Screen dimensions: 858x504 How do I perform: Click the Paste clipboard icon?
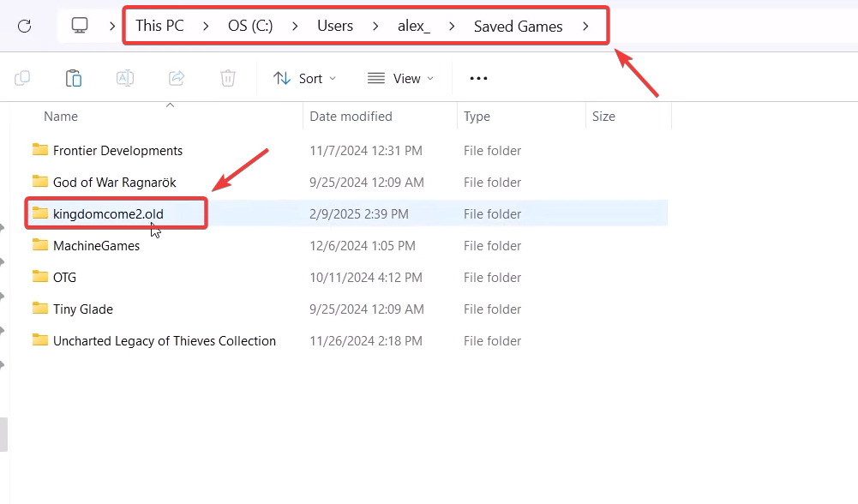tap(74, 78)
